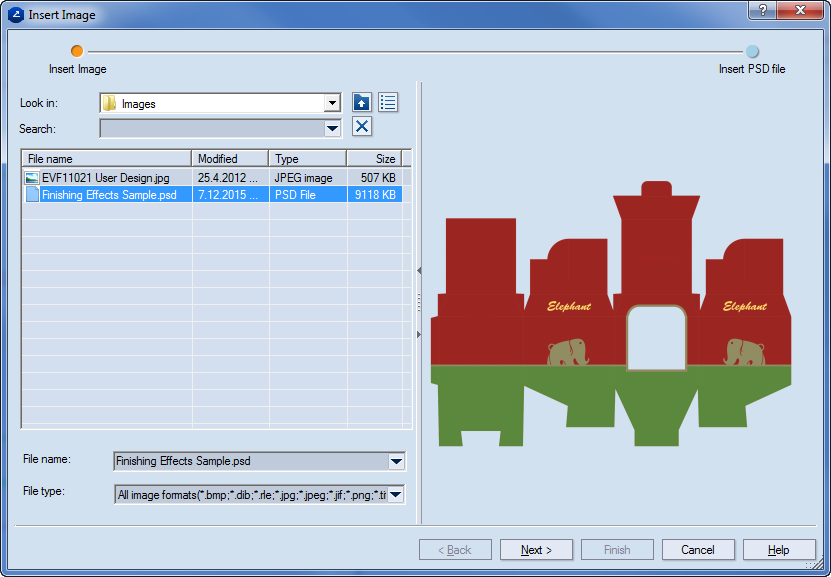Click the orange Insert Image step circle
This screenshot has width=831, height=577.
tap(77, 51)
